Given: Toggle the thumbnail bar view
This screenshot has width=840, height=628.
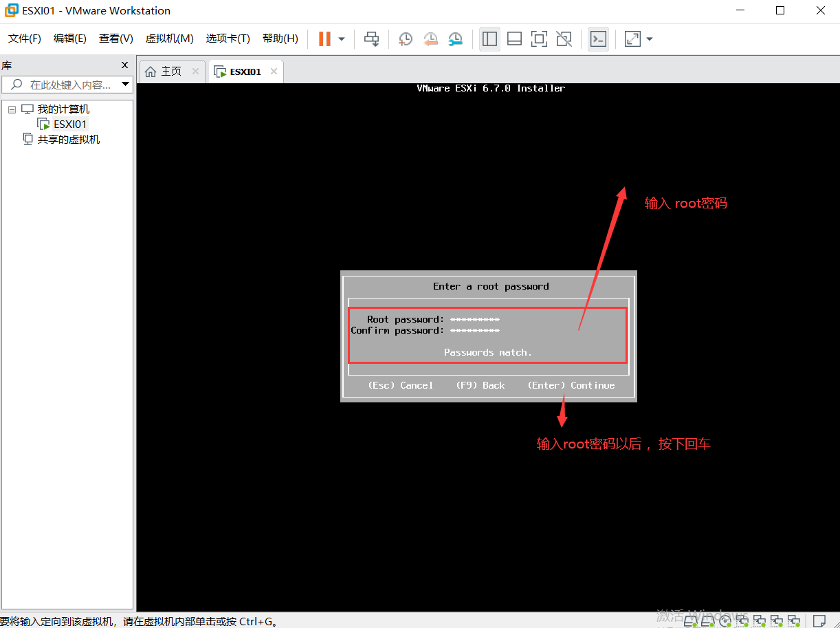Looking at the screenshot, I should tap(514, 39).
